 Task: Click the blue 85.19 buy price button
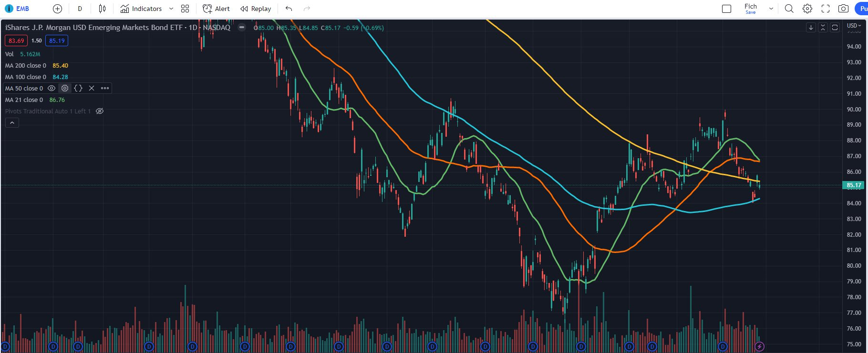(57, 40)
